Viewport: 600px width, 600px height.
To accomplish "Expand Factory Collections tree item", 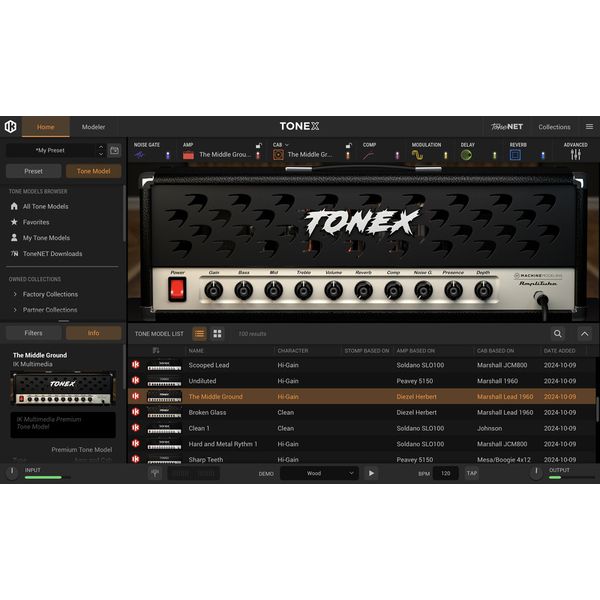I will pos(15,294).
